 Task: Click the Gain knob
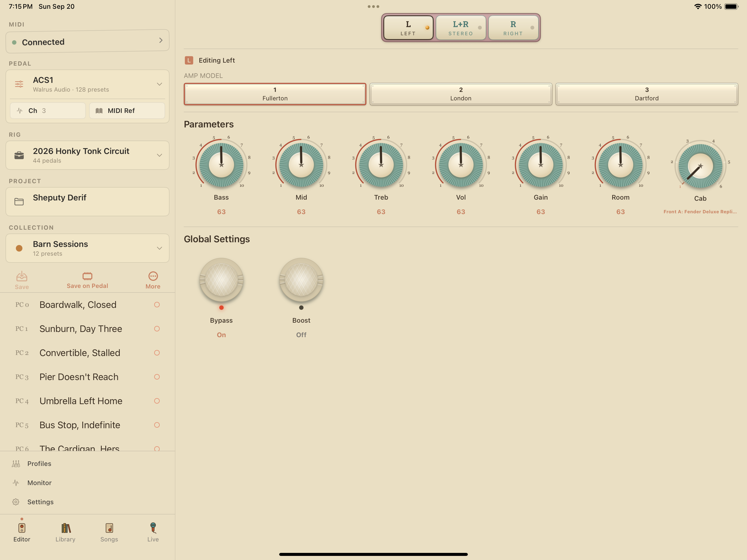(541, 165)
